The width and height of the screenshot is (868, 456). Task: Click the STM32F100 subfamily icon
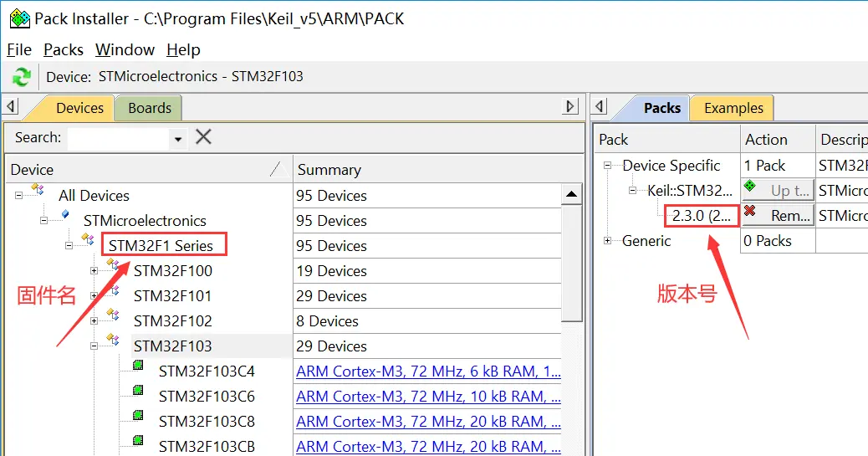pyautogui.click(x=113, y=264)
